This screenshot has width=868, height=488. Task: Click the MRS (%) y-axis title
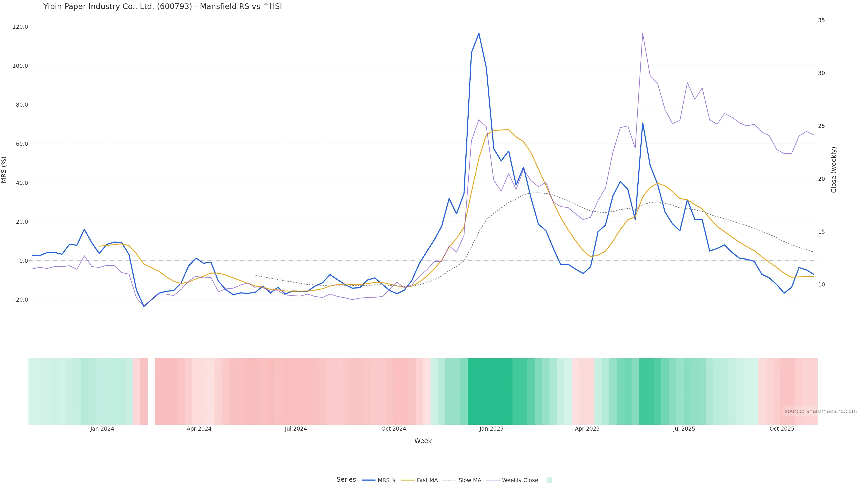[x=4, y=170]
